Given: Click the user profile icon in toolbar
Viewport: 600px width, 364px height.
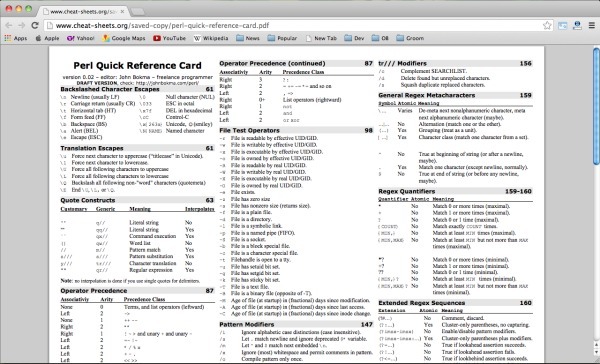Looking at the screenshot, I should [x=577, y=26].
